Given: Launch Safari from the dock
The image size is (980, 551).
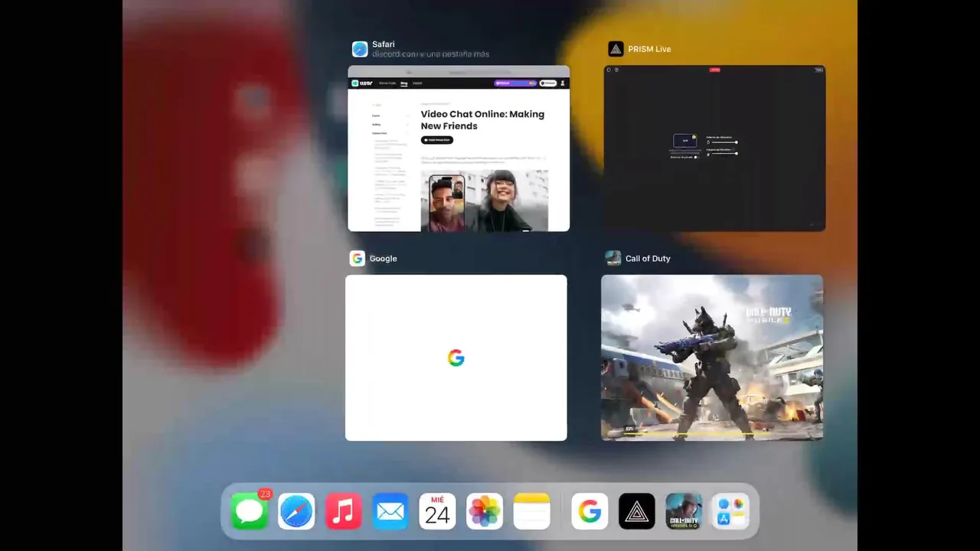Looking at the screenshot, I should click(x=296, y=511).
